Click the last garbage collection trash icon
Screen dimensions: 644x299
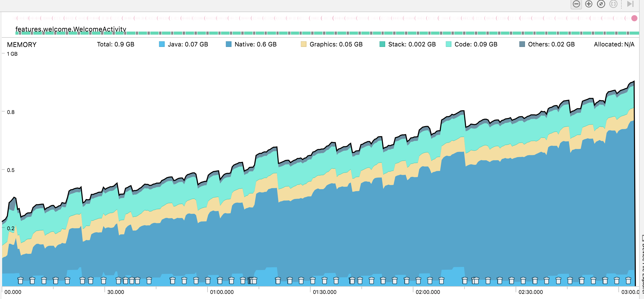[x=628, y=281]
